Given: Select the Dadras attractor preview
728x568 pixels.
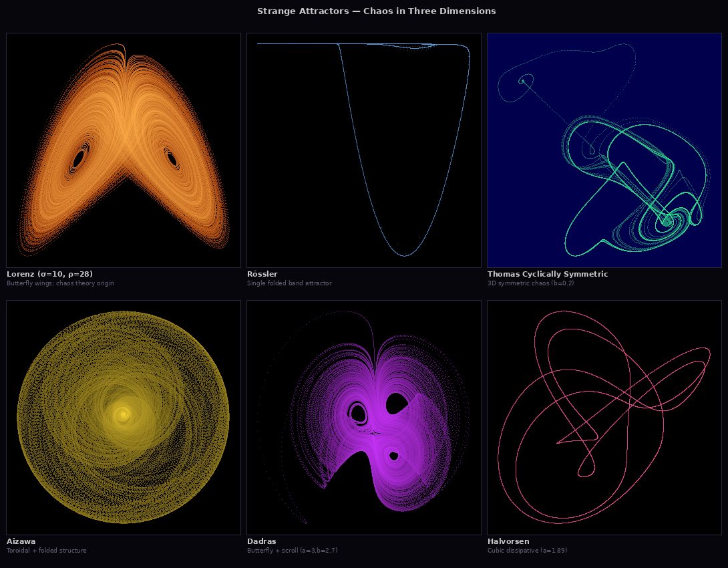Looking at the screenshot, I should (363, 416).
